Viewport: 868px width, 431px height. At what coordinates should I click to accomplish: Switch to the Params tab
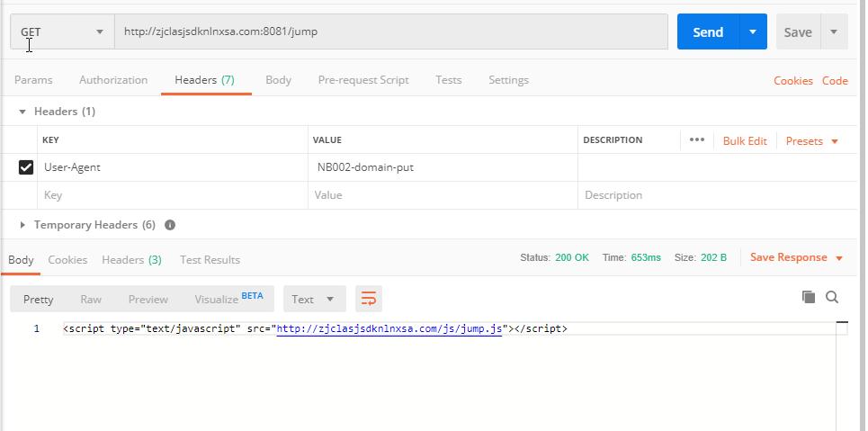click(x=33, y=80)
